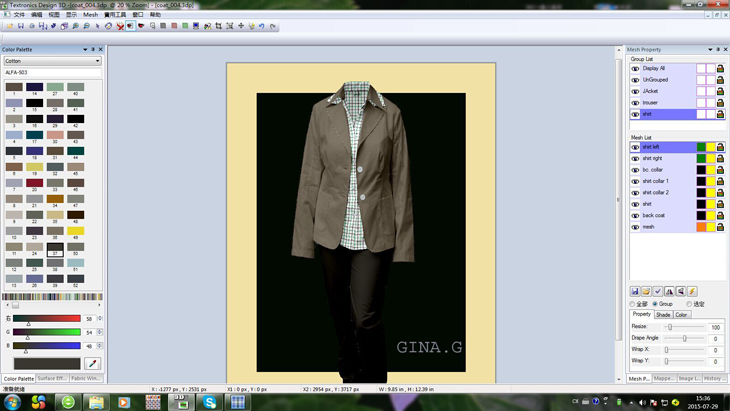Select the mesh row in Mesh List
This screenshot has height=411, width=730.
[677, 227]
